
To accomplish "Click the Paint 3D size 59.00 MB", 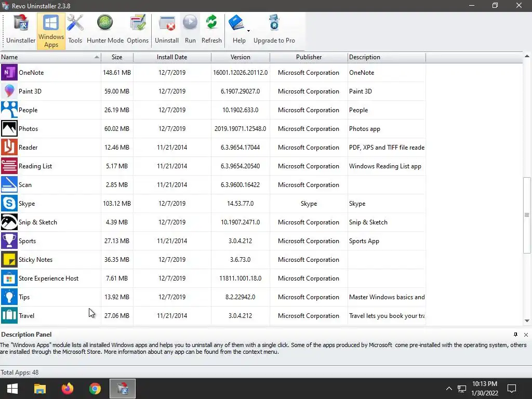I will pos(117,91).
